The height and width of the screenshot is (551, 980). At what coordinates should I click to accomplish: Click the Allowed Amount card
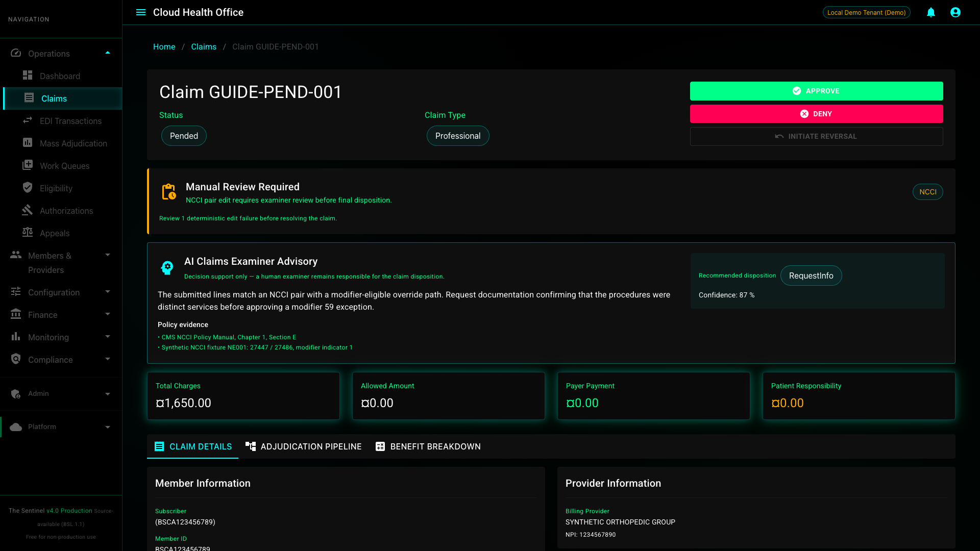point(449,396)
